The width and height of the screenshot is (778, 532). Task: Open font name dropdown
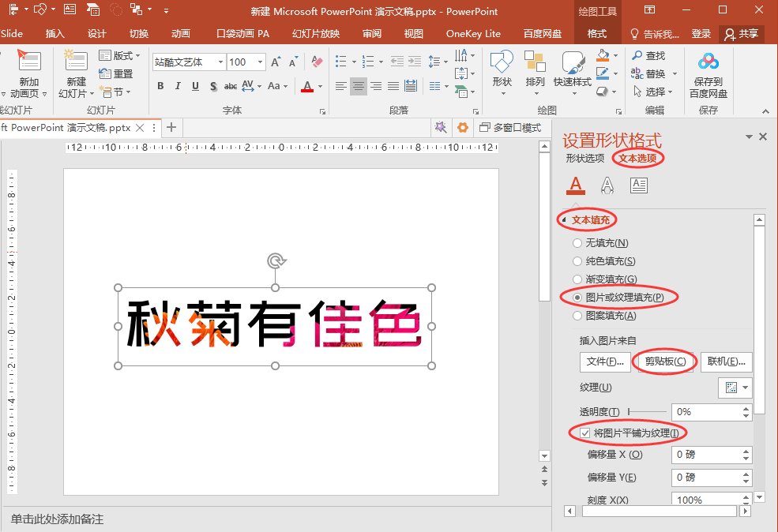220,62
